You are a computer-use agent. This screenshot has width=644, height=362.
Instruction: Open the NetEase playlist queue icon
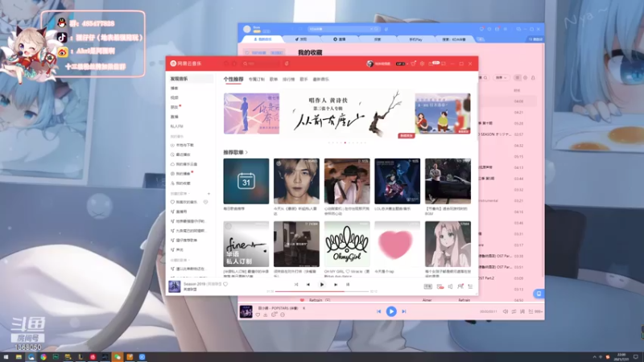tap(470, 286)
